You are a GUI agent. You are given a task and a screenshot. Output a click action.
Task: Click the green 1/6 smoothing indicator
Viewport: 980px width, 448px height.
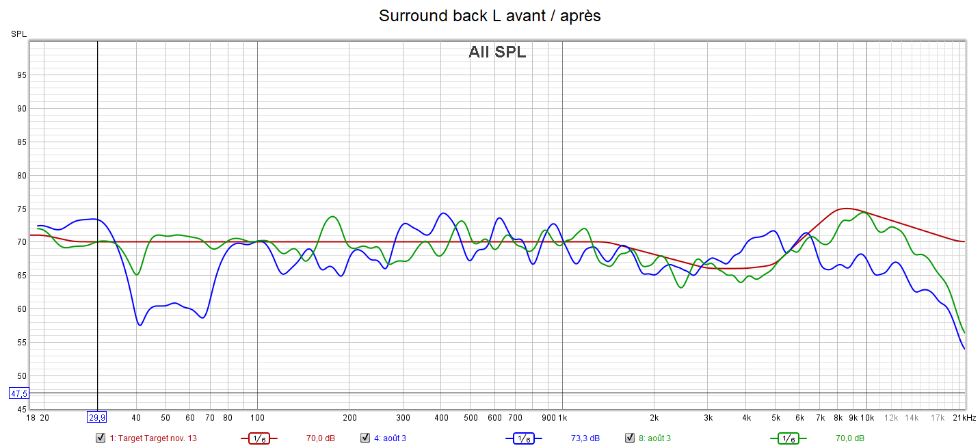click(789, 438)
